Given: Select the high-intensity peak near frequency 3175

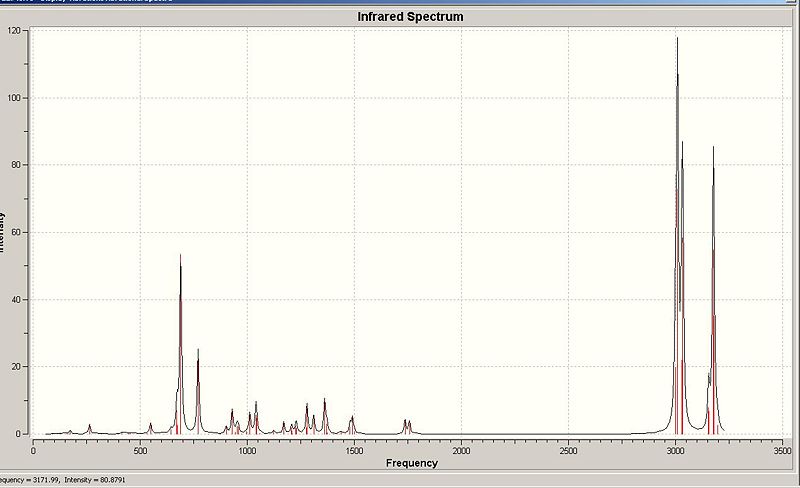Looking at the screenshot, I should [x=713, y=290].
